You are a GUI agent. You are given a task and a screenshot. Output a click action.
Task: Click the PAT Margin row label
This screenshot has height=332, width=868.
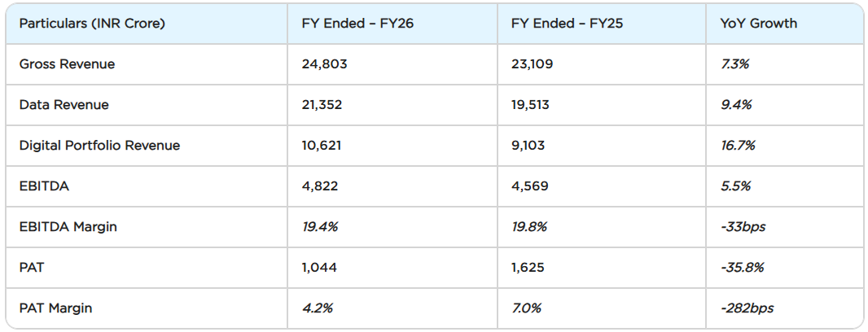tap(55, 308)
